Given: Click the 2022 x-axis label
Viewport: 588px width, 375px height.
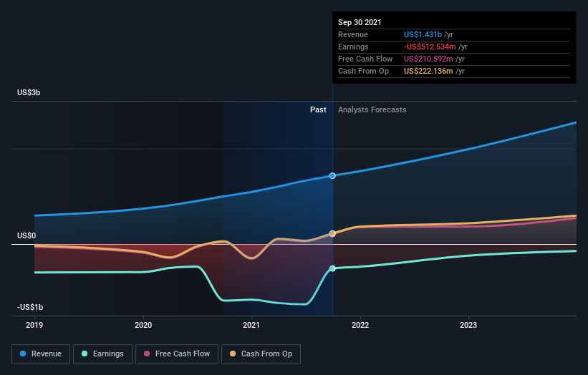Looking at the screenshot, I should pyautogui.click(x=360, y=325).
